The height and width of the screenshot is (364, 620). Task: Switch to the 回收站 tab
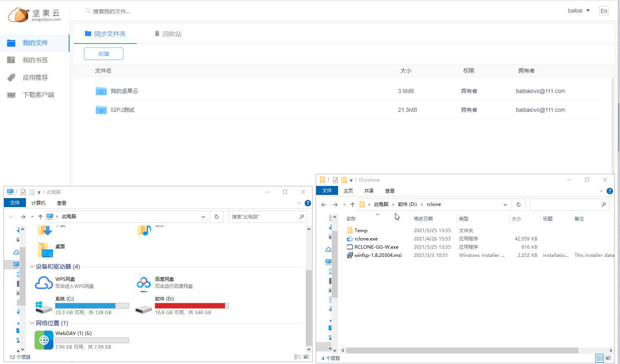(168, 34)
